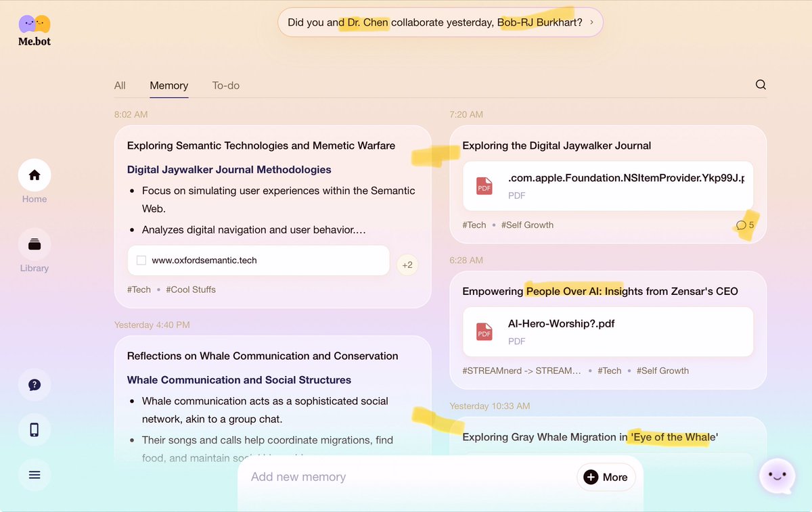Open the comments bubble showing 5
812x512 pixels.
click(x=745, y=225)
